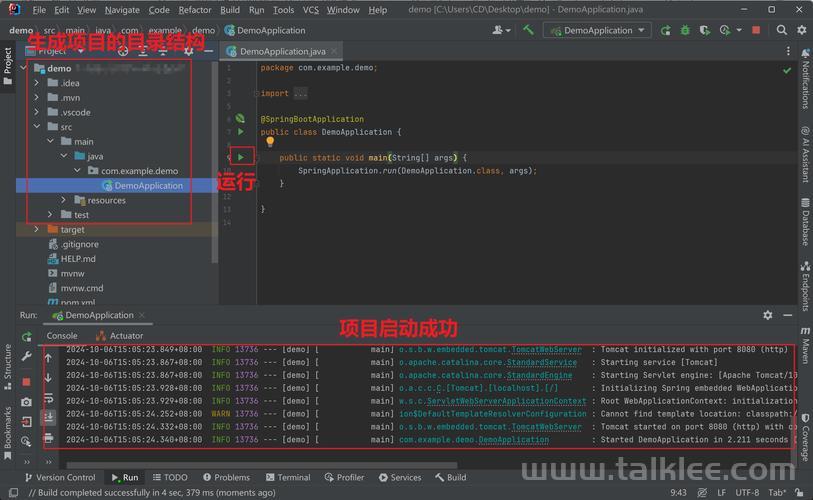The width and height of the screenshot is (813, 500).
Task: Open Version Control tool window button
Action: (60, 477)
